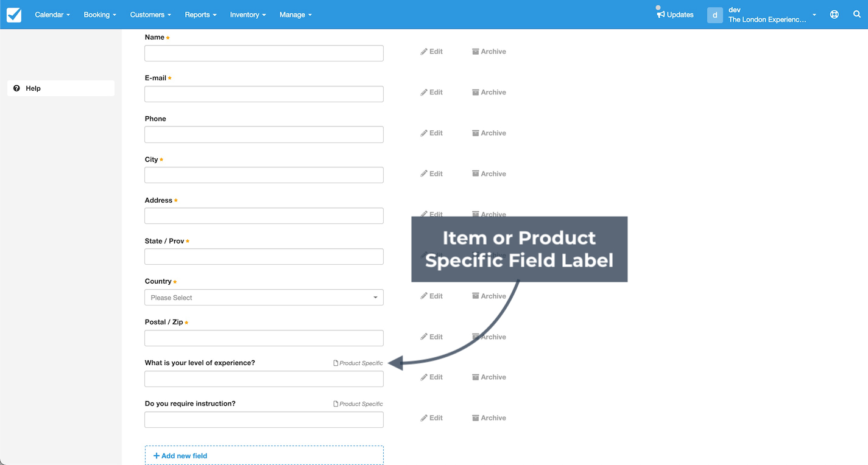Edit the City field

(x=431, y=174)
